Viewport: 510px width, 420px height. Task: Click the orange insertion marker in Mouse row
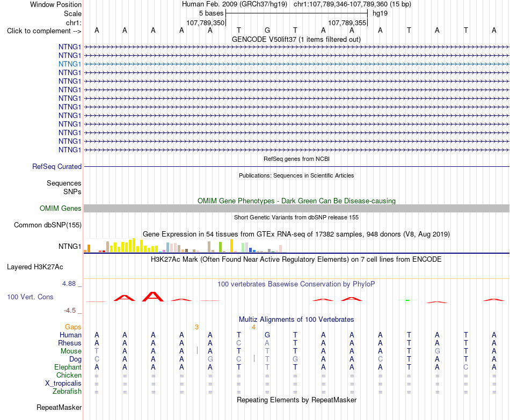(197, 350)
